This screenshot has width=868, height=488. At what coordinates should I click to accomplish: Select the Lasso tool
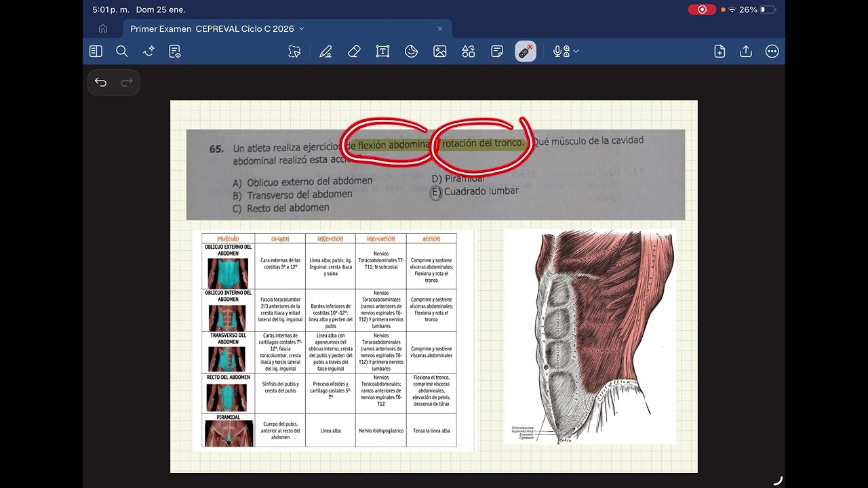point(294,52)
